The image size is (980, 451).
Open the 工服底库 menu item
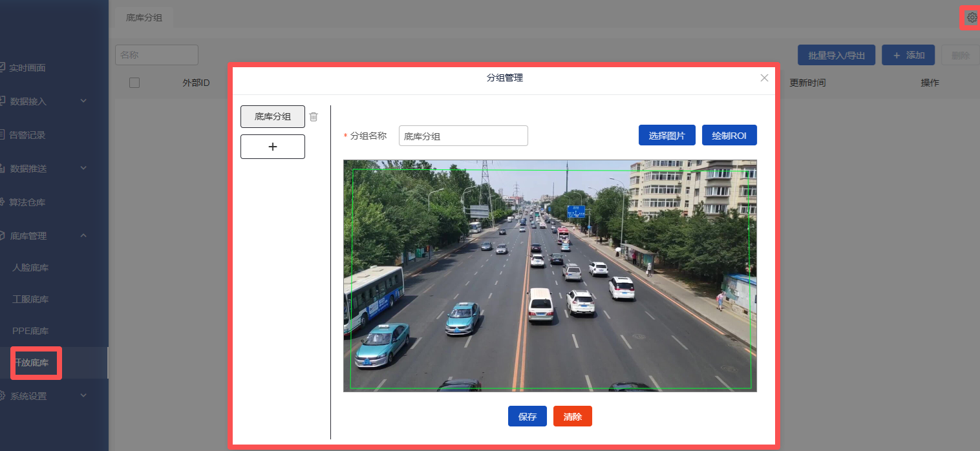click(x=30, y=299)
